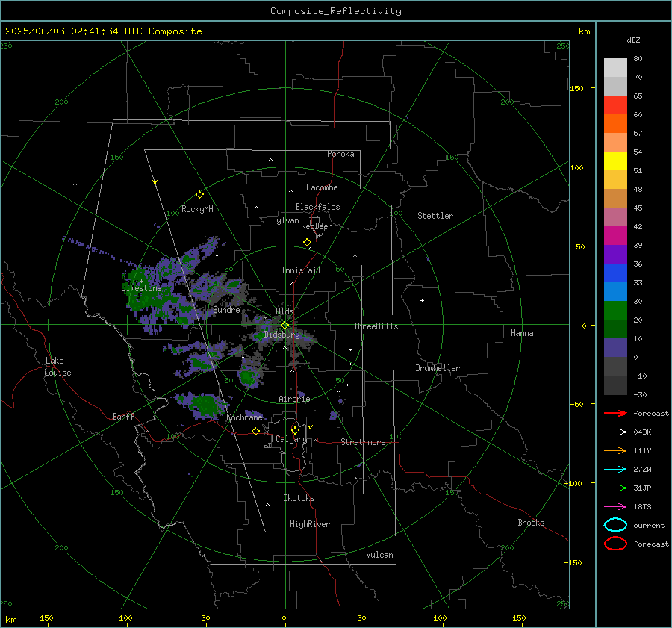Click the Sundre town label
The height and width of the screenshot is (628, 672).
[x=227, y=309]
